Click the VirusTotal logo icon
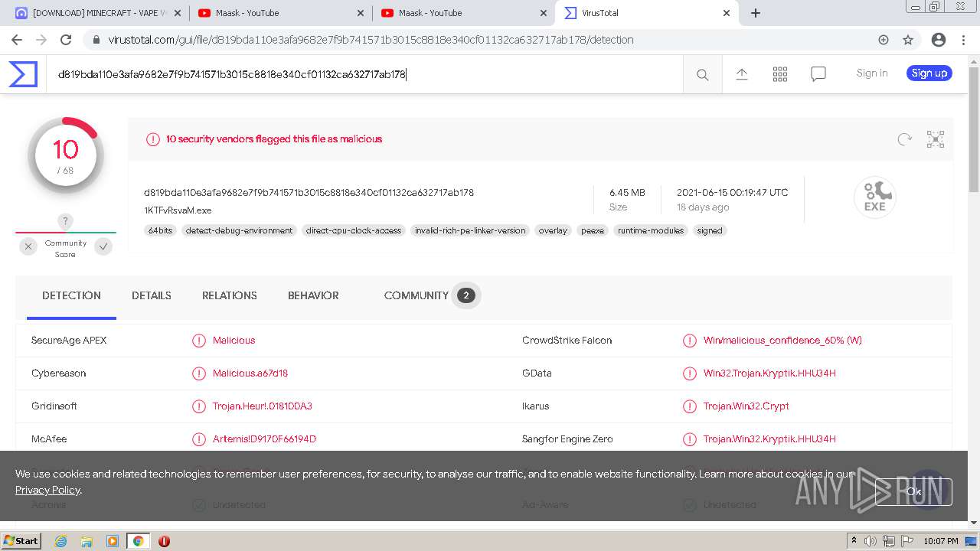This screenshot has height=551, width=980. [x=23, y=74]
